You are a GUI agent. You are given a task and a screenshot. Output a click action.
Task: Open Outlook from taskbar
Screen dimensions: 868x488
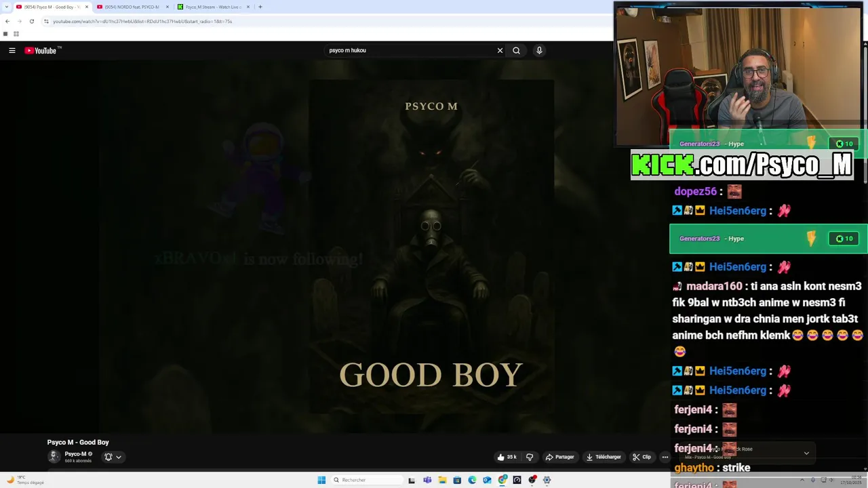coord(487,480)
